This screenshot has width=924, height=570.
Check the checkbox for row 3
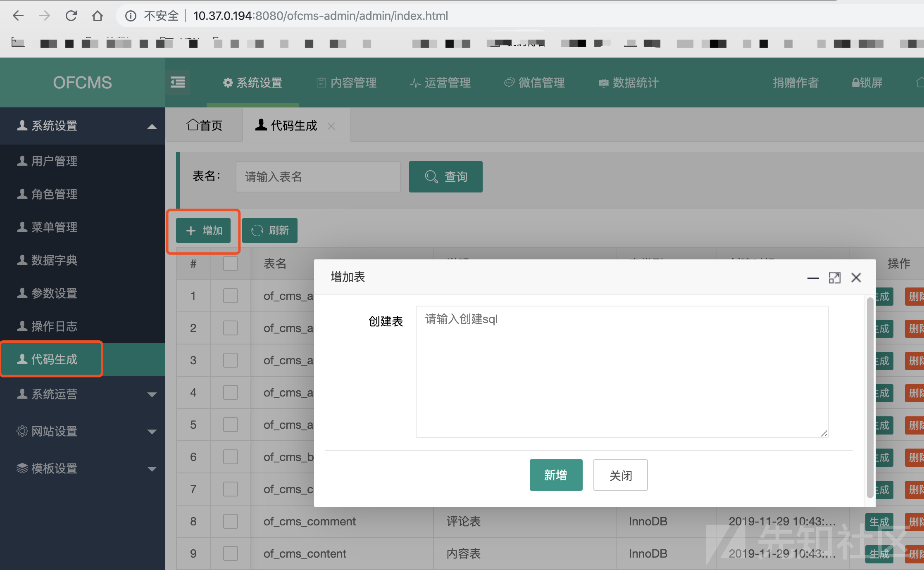pos(231,360)
